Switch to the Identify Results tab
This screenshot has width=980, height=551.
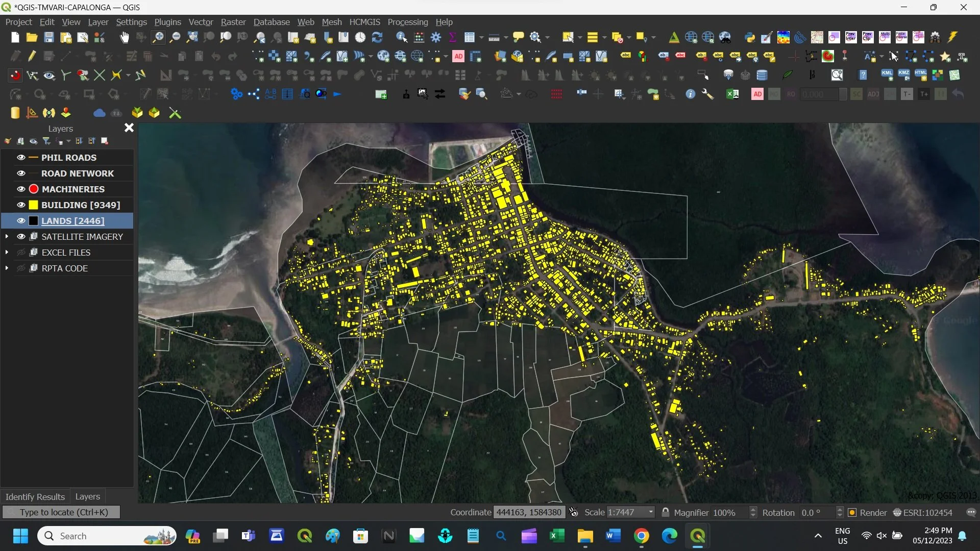(35, 496)
